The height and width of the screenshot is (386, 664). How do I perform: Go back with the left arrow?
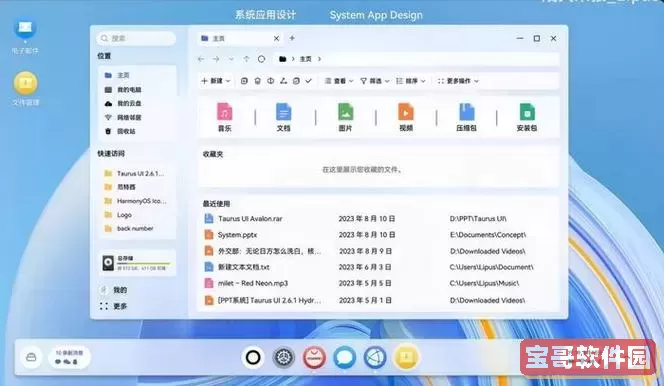click(201, 59)
